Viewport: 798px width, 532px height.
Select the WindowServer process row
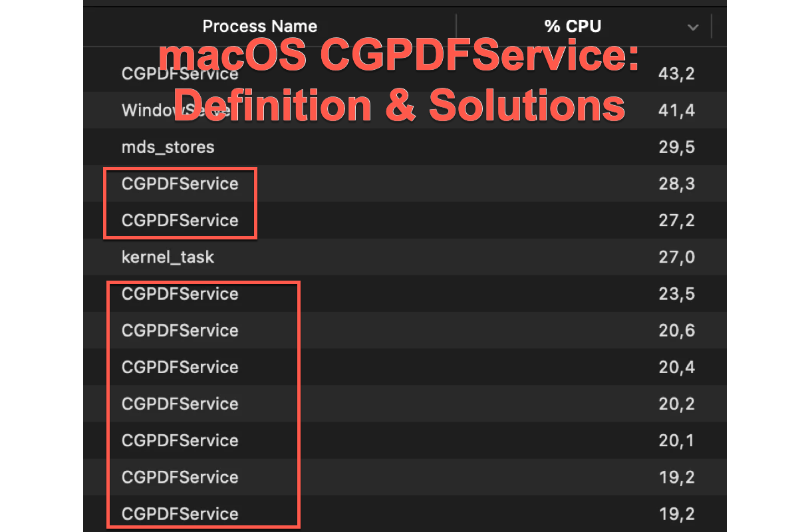tap(405, 110)
